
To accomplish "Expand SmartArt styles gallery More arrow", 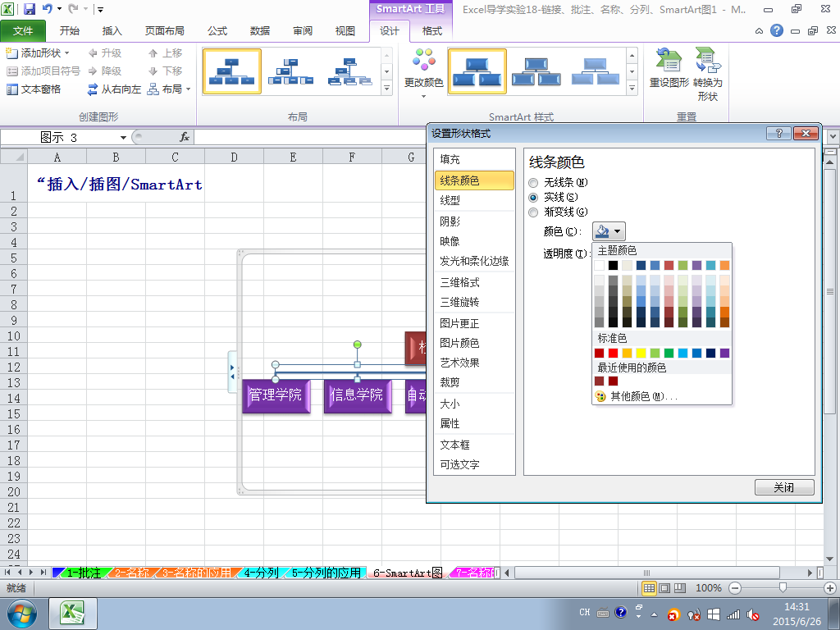I will (632, 89).
